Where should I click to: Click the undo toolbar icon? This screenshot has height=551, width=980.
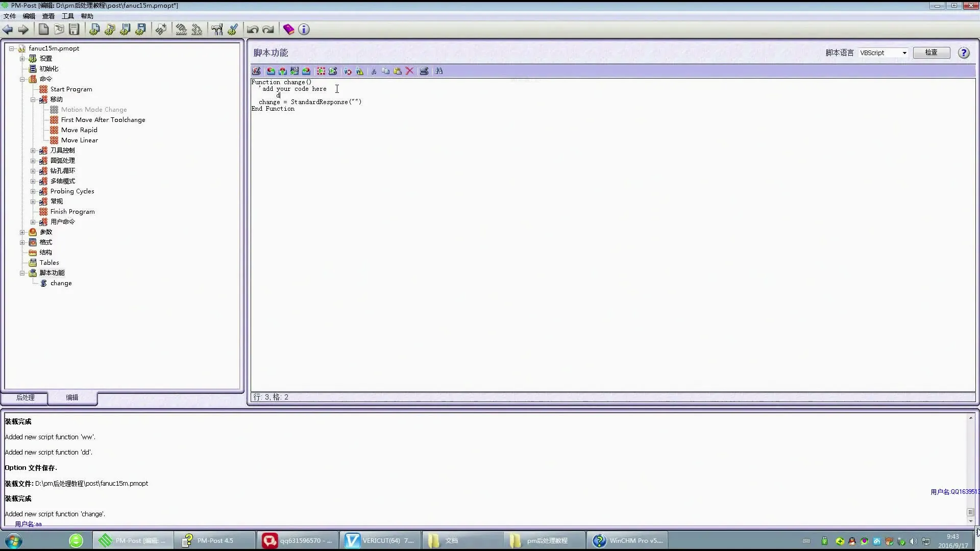point(252,30)
